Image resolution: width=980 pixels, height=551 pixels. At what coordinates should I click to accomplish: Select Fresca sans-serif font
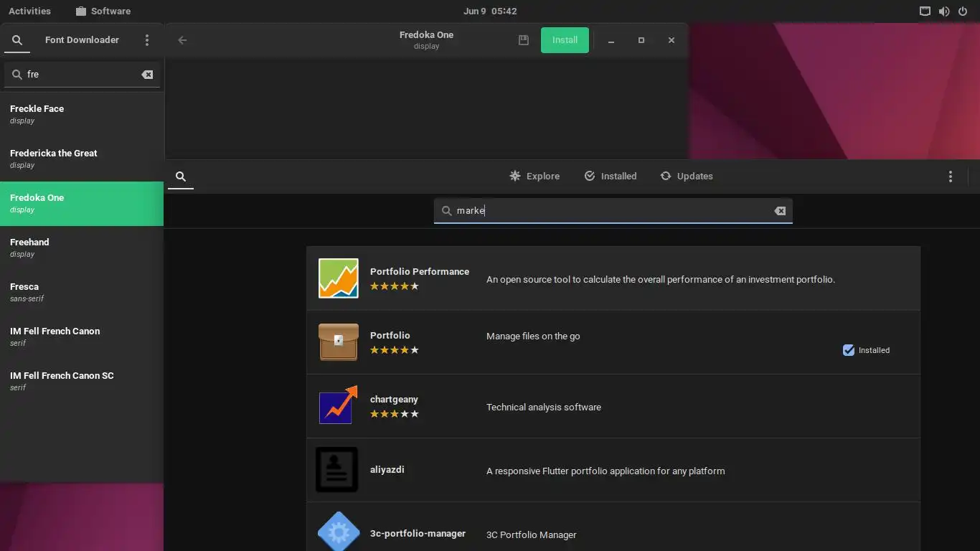click(82, 293)
